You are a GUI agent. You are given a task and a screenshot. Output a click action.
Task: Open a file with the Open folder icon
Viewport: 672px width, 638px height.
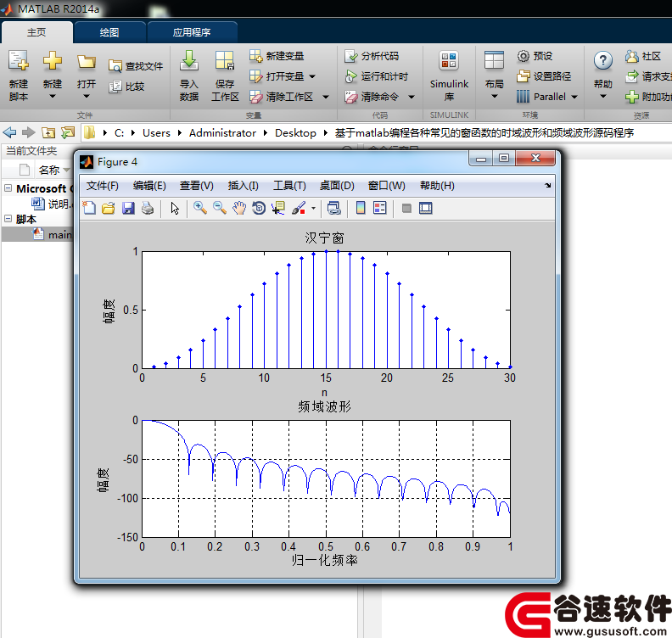[x=87, y=62]
